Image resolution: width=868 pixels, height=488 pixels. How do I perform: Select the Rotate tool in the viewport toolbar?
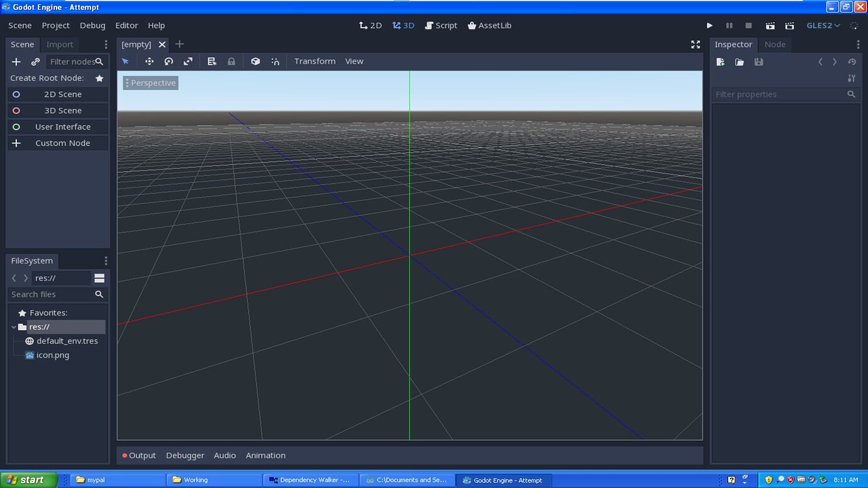click(x=169, y=61)
